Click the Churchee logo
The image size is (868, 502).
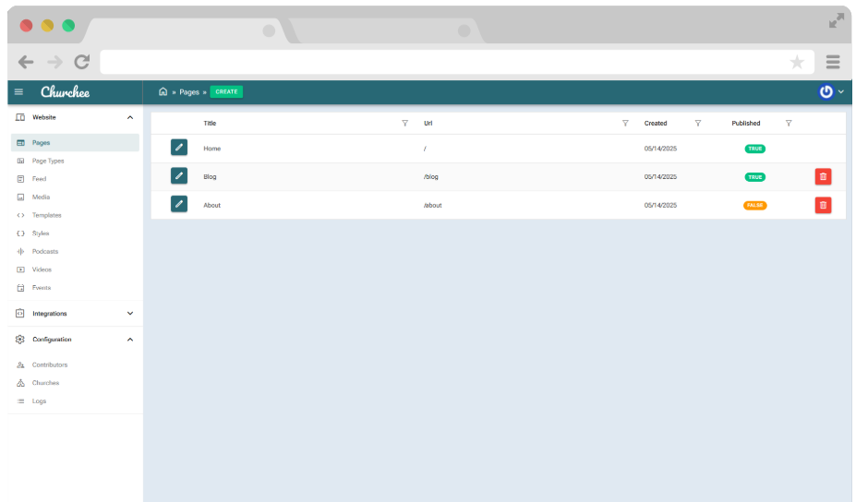(x=66, y=92)
